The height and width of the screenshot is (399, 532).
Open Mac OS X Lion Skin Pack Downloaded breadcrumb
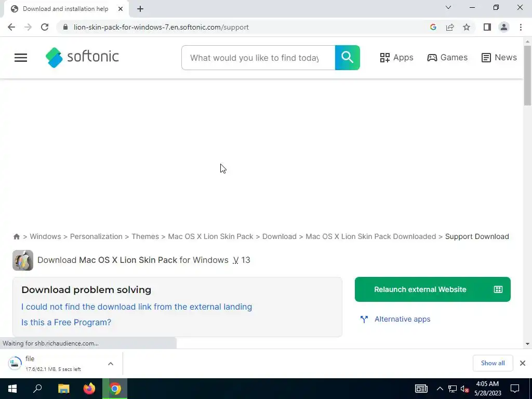(x=371, y=236)
